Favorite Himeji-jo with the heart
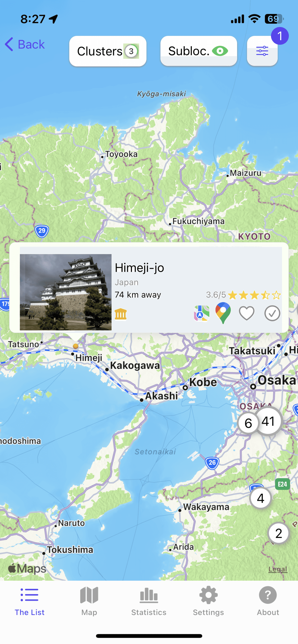This screenshot has width=298, height=644. pyautogui.click(x=247, y=313)
